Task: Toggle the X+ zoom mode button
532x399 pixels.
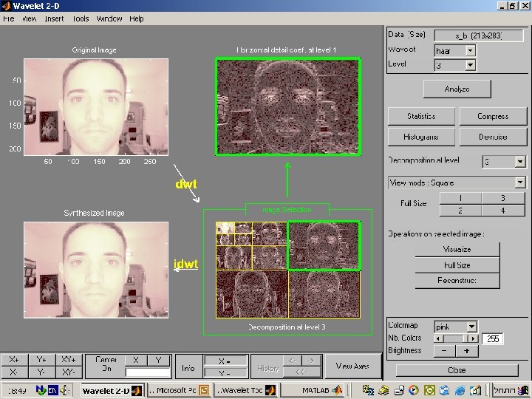Action: coord(15,360)
